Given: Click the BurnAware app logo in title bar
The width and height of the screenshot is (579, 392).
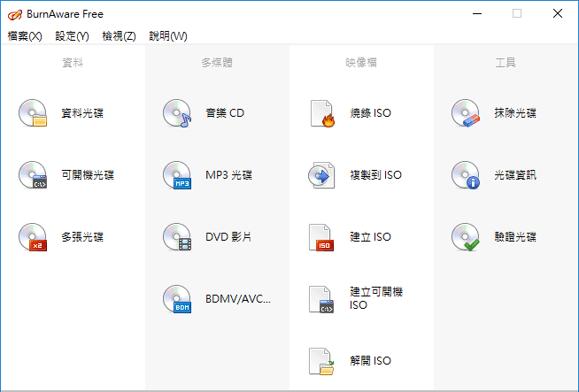Looking at the screenshot, I should coord(15,14).
